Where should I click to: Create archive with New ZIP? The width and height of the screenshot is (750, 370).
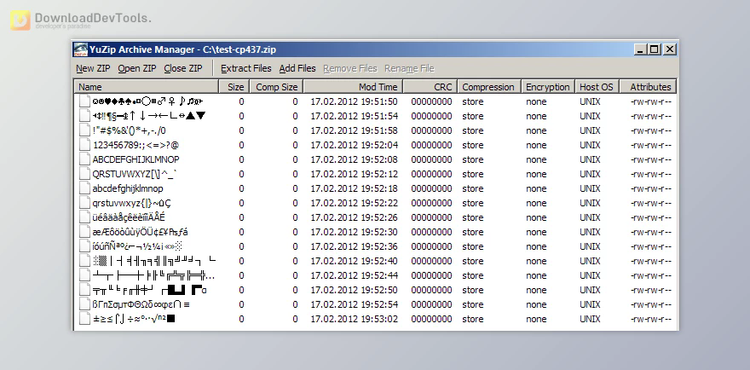pyautogui.click(x=93, y=68)
